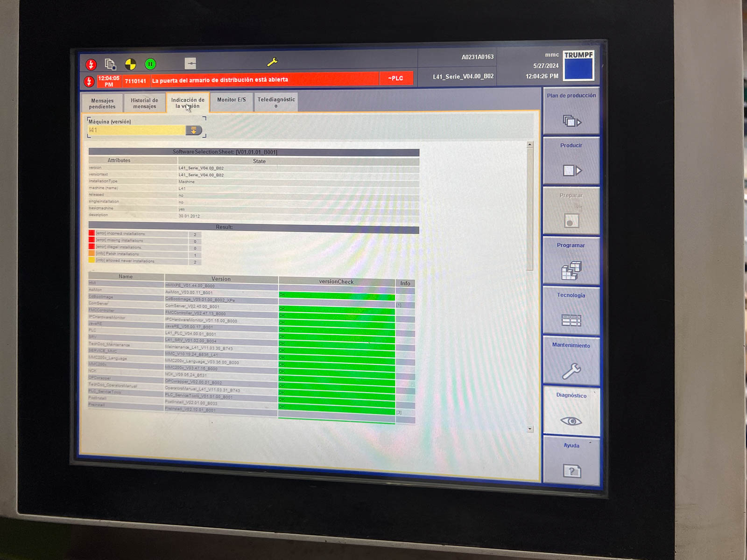
Task: Open the Telediagnóstico tab
Action: (276, 102)
